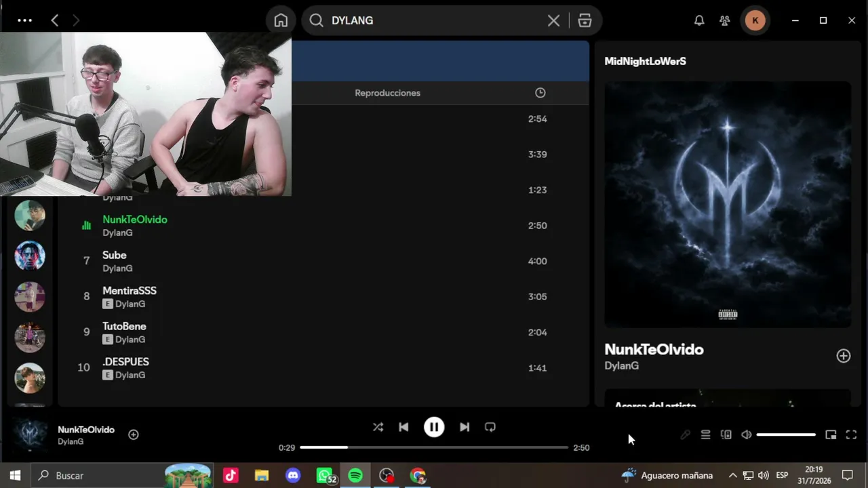Open the first sidebar library thumbnail
The image size is (868, 488).
pos(30,216)
